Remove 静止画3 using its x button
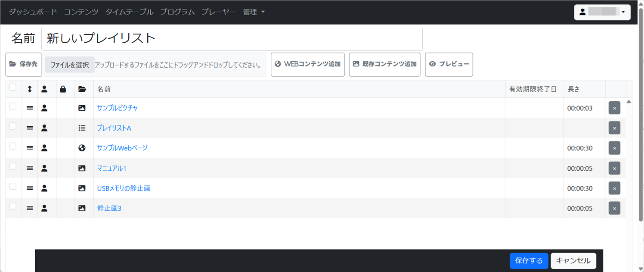The image size is (644, 272). click(614, 208)
